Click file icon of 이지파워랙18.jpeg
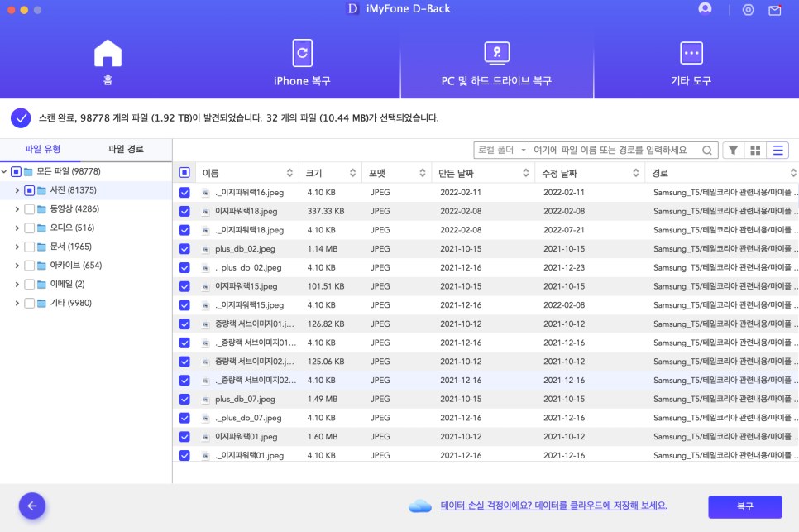This screenshot has height=532, width=799. 205,212
